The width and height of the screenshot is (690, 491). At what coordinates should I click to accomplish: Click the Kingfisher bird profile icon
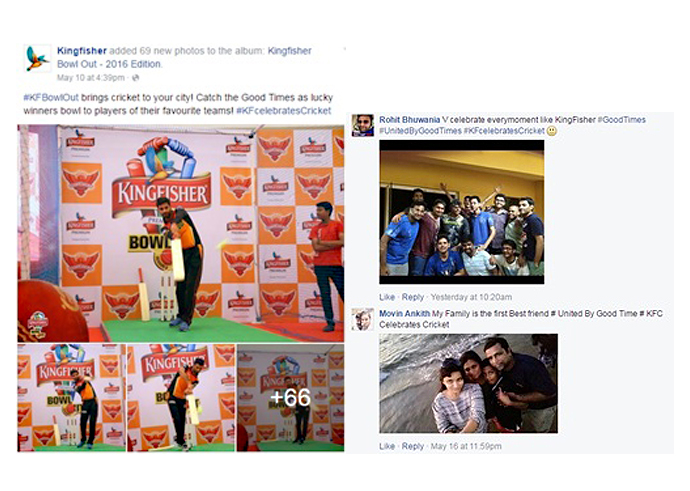37,58
